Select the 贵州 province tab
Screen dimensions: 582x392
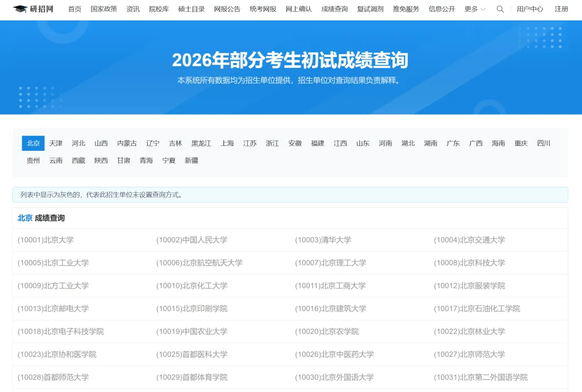pyautogui.click(x=33, y=160)
